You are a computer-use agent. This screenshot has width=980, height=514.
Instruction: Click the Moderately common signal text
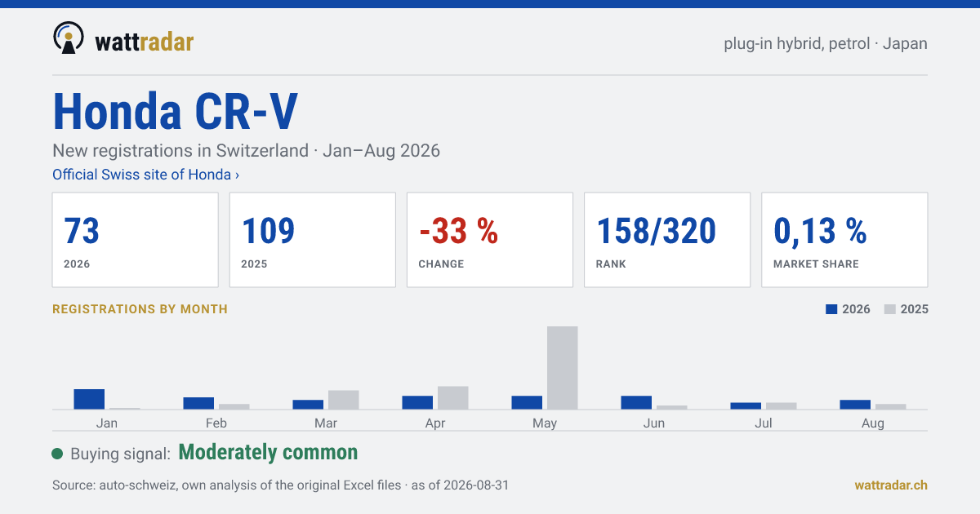[x=268, y=453]
